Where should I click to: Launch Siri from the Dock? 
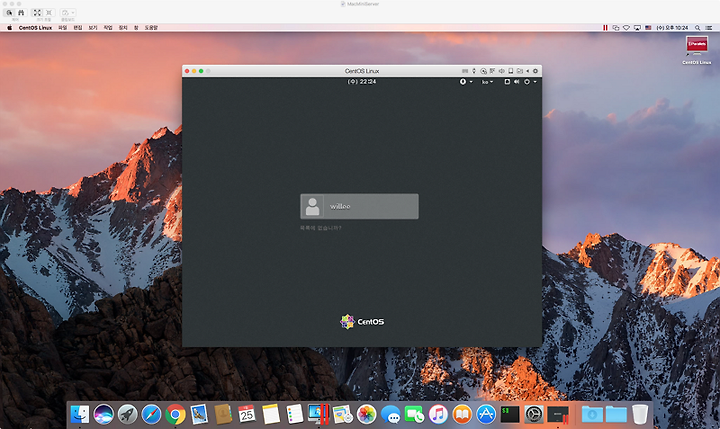104,414
